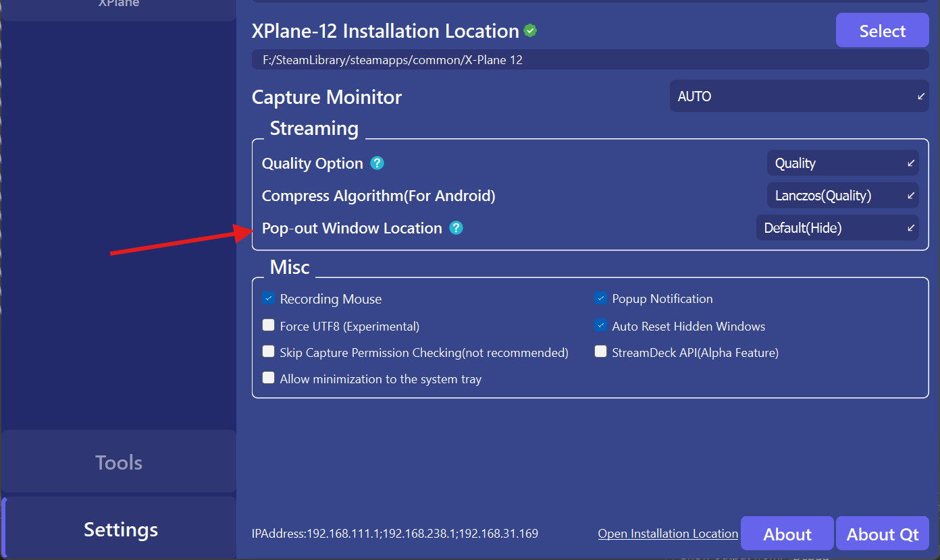This screenshot has width=940, height=560.
Task: Click the About Qt button
Action: click(x=883, y=534)
